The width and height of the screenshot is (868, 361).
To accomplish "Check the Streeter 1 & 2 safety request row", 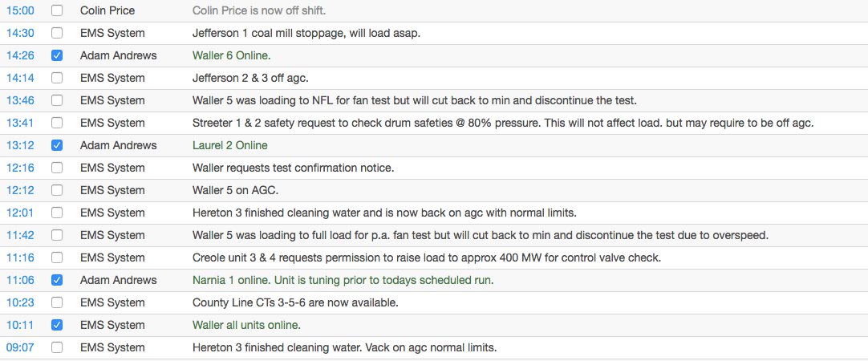I will [x=57, y=123].
